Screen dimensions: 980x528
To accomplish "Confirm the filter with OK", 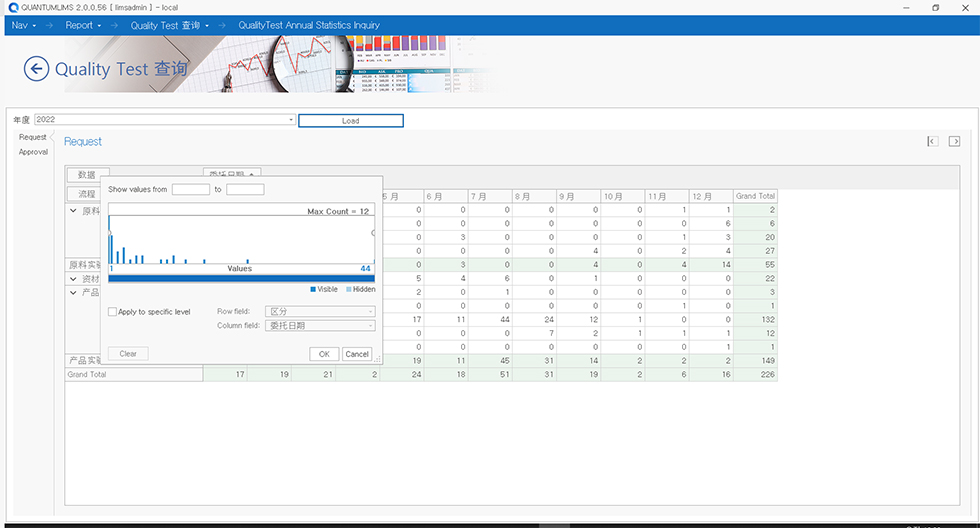I will (x=324, y=354).
